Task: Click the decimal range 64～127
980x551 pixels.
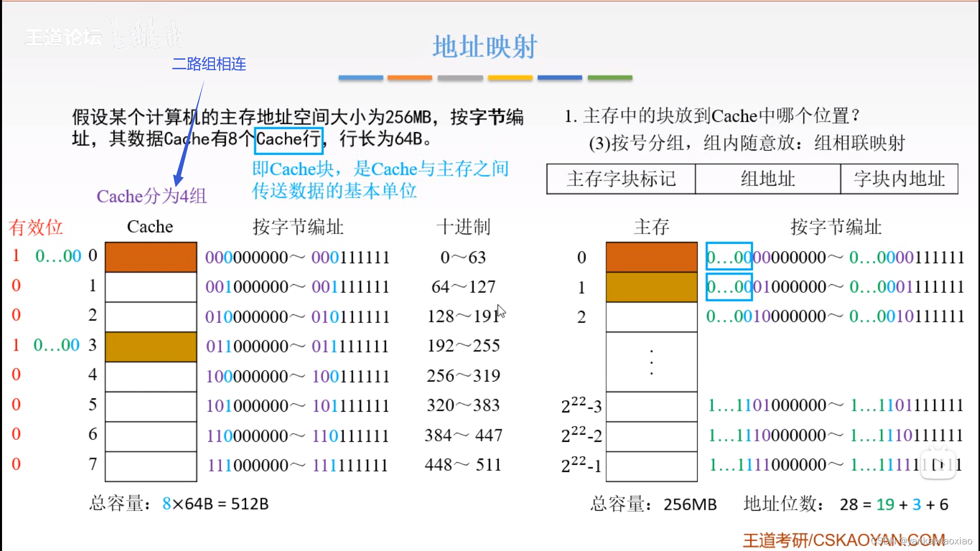Action: pyautogui.click(x=463, y=287)
